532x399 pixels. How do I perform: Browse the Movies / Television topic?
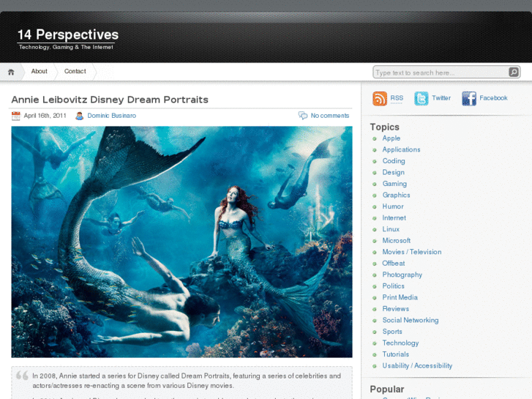tap(412, 252)
